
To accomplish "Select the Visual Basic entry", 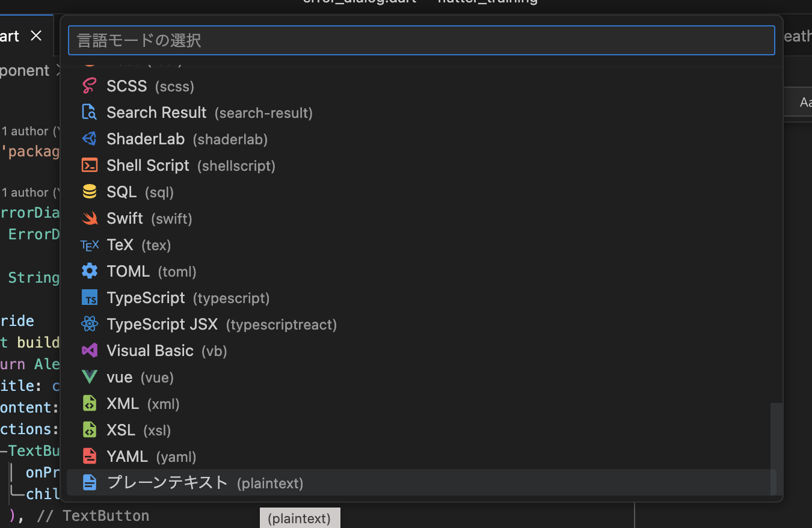I will (422, 351).
